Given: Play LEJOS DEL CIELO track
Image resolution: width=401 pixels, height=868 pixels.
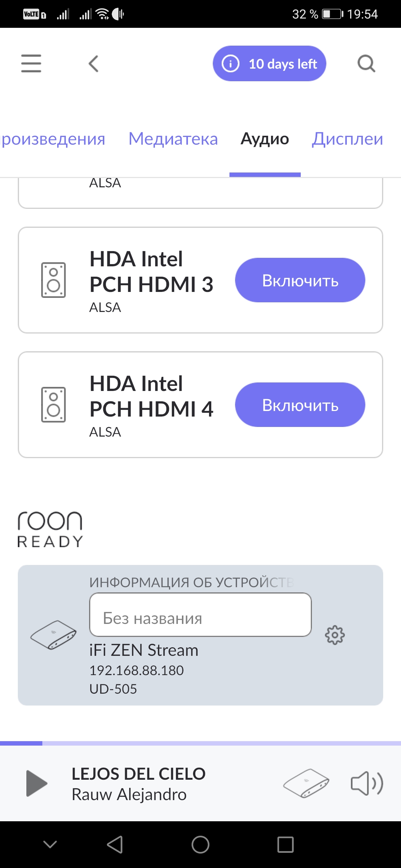Looking at the screenshot, I should [36, 783].
